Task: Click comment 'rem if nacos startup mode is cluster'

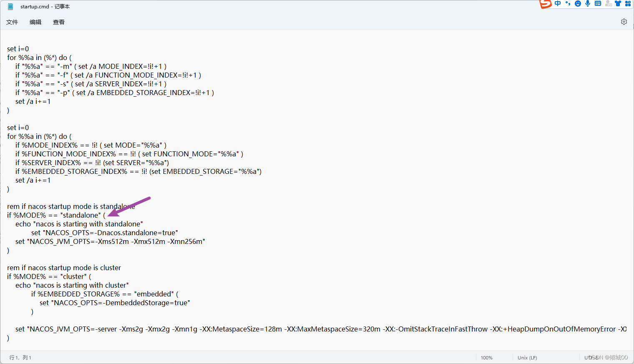Action: pos(64,268)
